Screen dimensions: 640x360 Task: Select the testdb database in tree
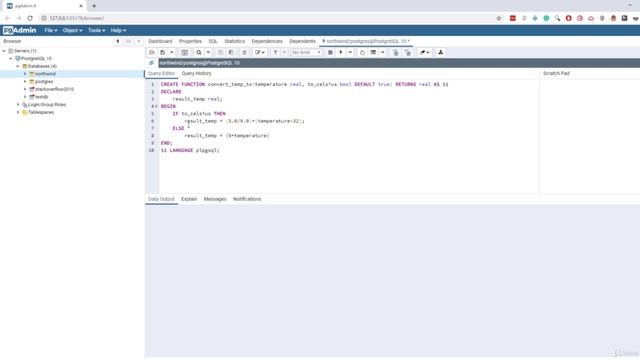pos(41,97)
